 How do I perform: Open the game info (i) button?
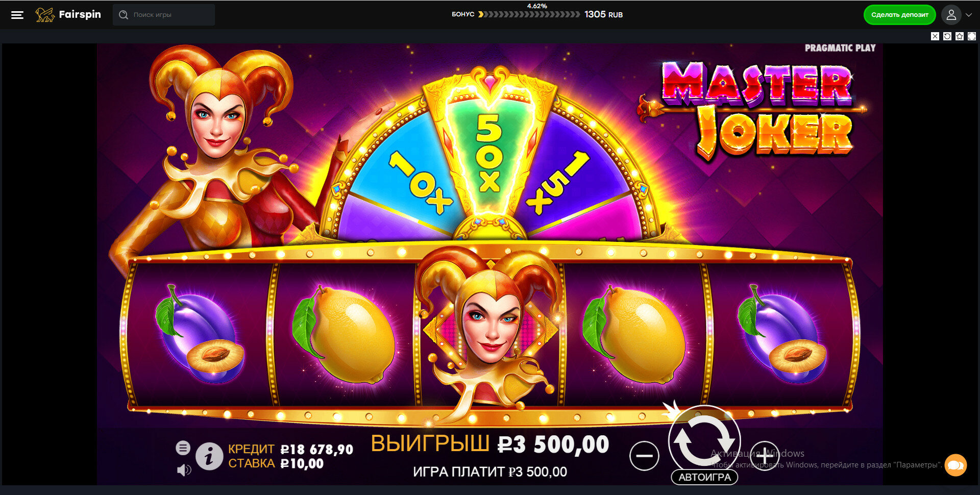click(x=209, y=456)
